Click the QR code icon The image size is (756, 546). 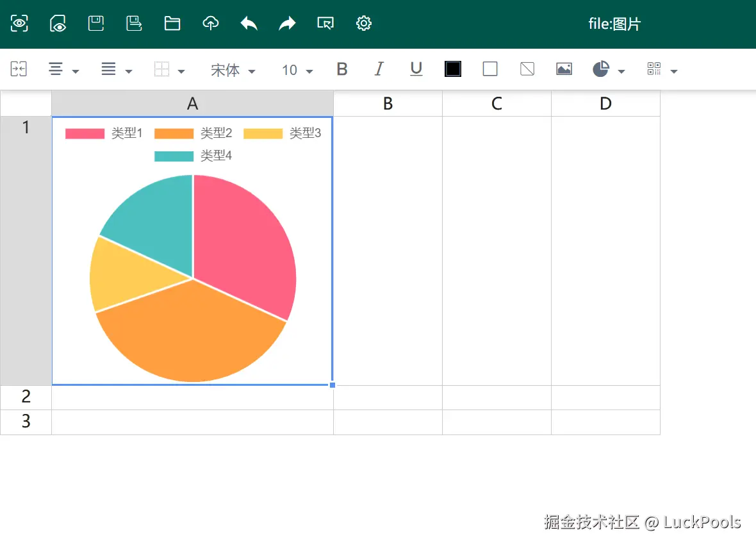(653, 69)
